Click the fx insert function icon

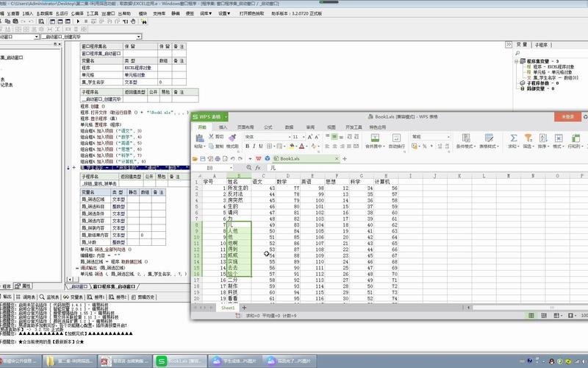click(258, 168)
